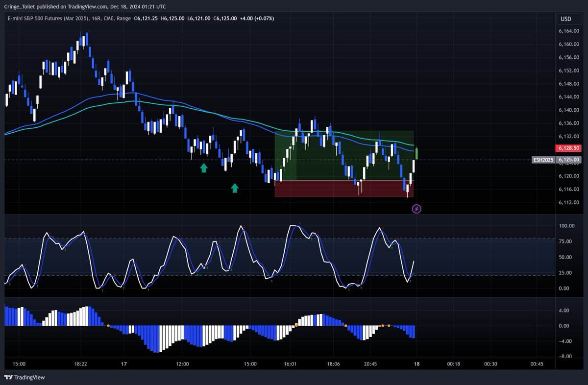
Task: Click the 00:30 time axis label
Action: click(490, 364)
